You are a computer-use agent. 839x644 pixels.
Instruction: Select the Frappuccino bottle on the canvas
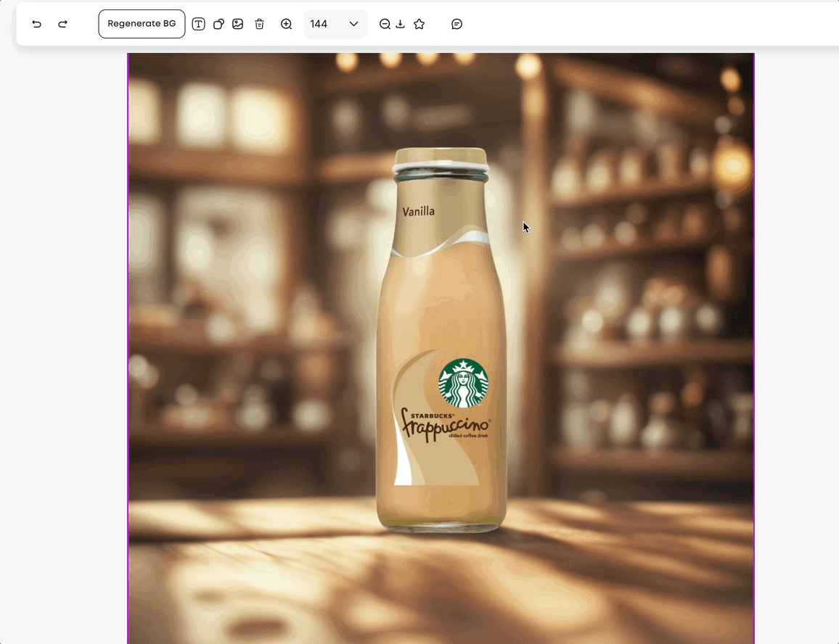coord(441,340)
